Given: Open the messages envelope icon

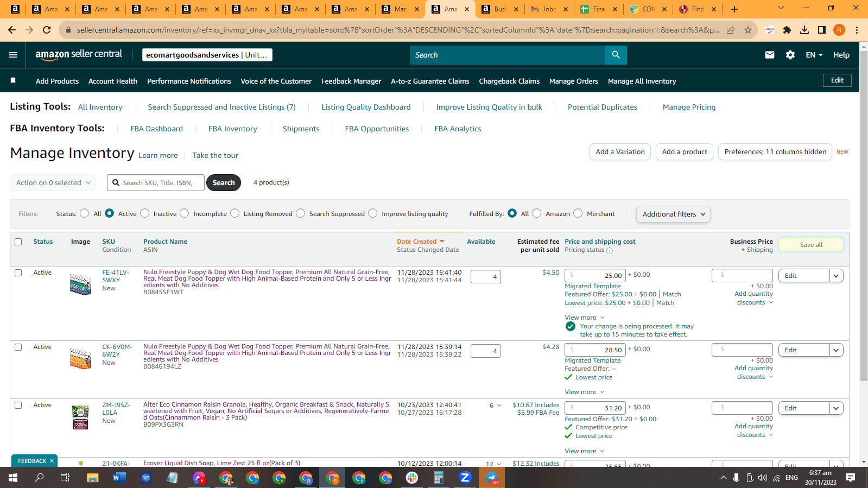Looking at the screenshot, I should tap(769, 55).
